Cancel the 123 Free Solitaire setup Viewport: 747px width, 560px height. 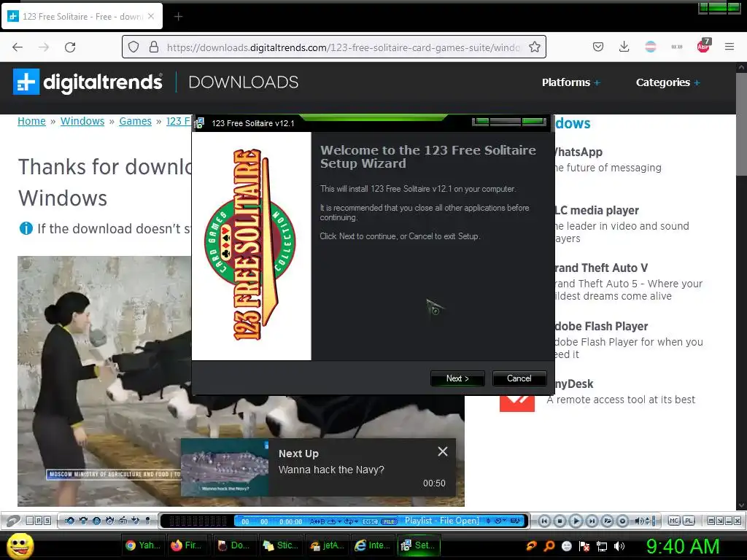519,378
